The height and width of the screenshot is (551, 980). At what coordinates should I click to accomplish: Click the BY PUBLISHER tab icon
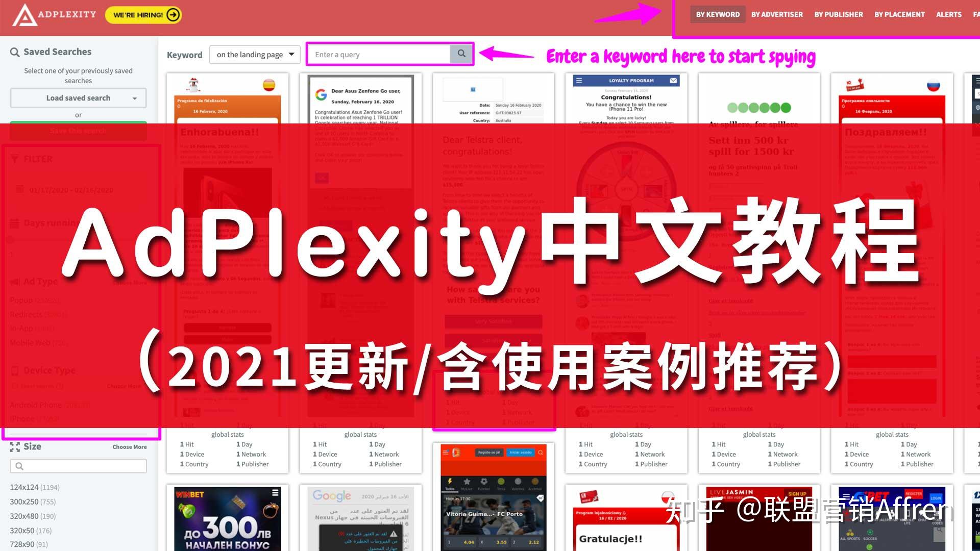point(838,15)
